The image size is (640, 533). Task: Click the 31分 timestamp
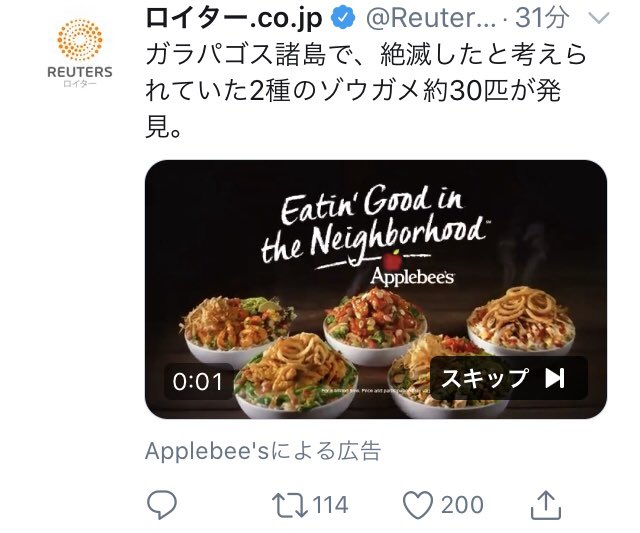point(542,18)
